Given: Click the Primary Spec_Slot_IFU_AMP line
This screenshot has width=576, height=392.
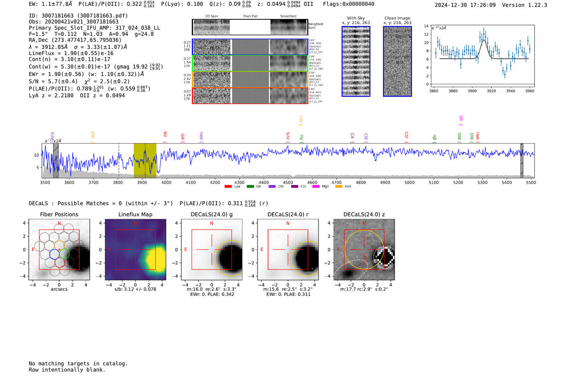Looking at the screenshot, I should point(94,28).
